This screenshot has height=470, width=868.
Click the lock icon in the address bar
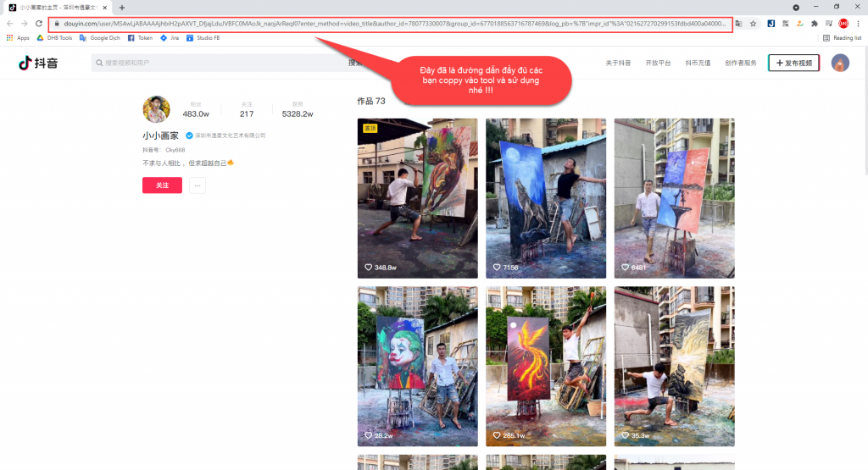pyautogui.click(x=57, y=23)
